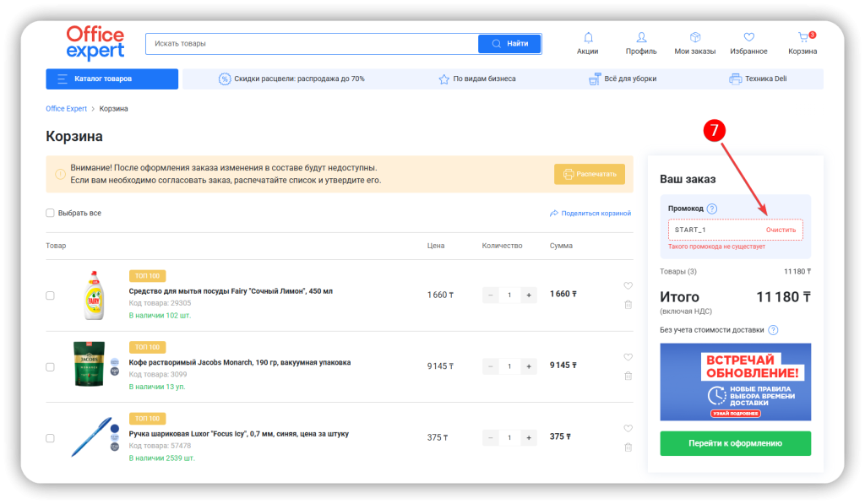Click the Искать товары search field
The width and height of the screenshot is (865, 504).
(x=311, y=44)
